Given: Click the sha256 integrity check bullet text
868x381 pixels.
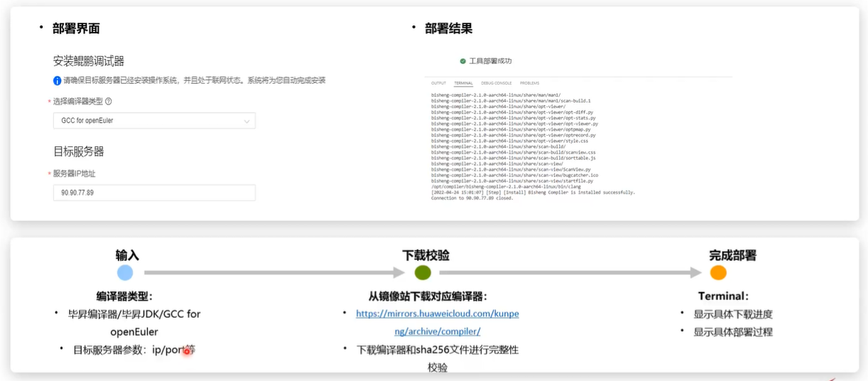Looking at the screenshot, I should pyautogui.click(x=438, y=358).
